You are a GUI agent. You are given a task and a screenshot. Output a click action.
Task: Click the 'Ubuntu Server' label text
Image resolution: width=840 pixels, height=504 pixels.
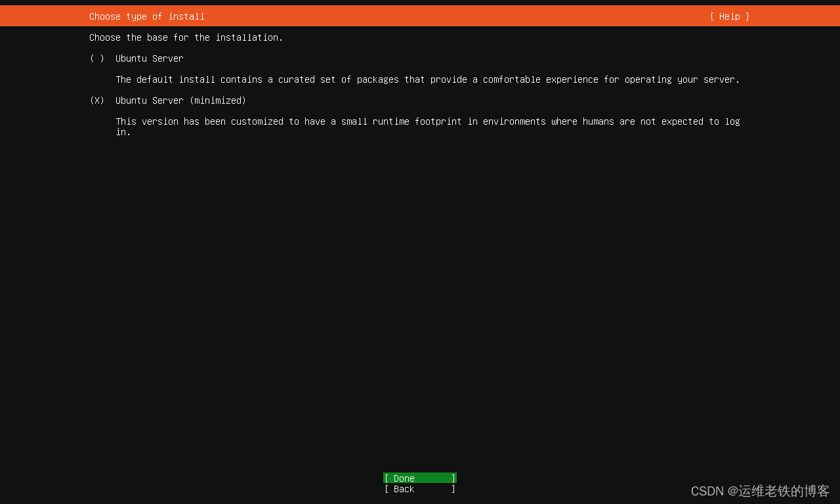pyautogui.click(x=150, y=58)
